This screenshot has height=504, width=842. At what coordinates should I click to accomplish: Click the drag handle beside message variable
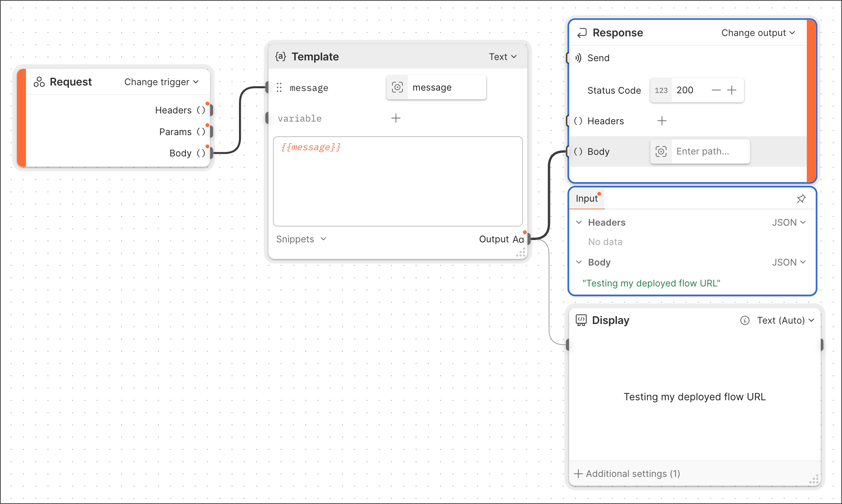[x=279, y=88]
